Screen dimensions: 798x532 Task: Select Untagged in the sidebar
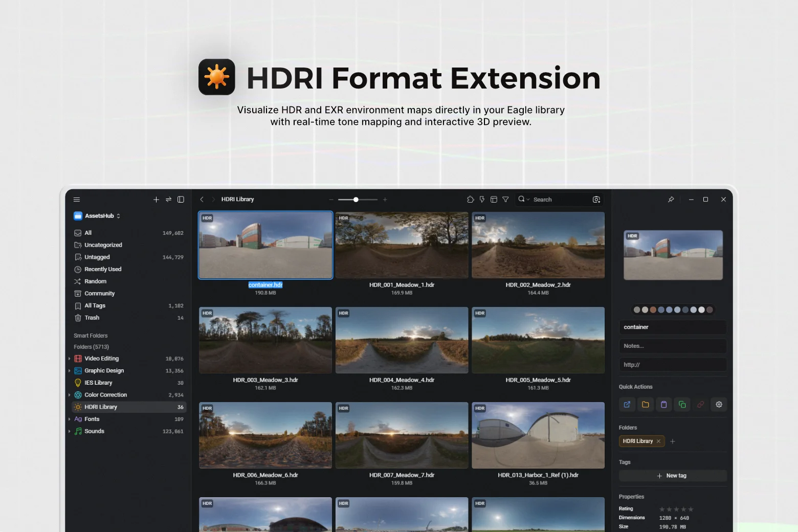pos(97,257)
